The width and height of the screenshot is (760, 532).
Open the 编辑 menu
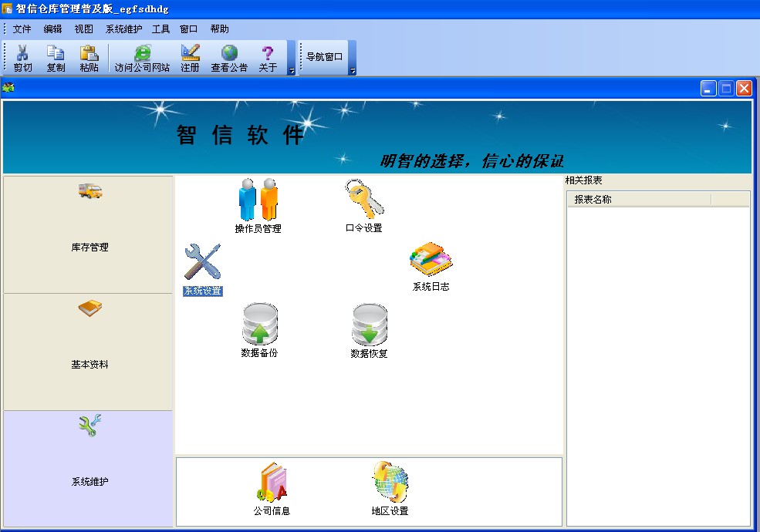52,29
